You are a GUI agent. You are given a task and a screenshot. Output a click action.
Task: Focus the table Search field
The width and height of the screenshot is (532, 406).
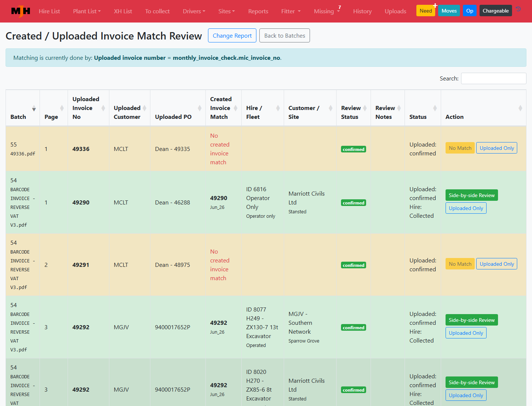tap(494, 78)
